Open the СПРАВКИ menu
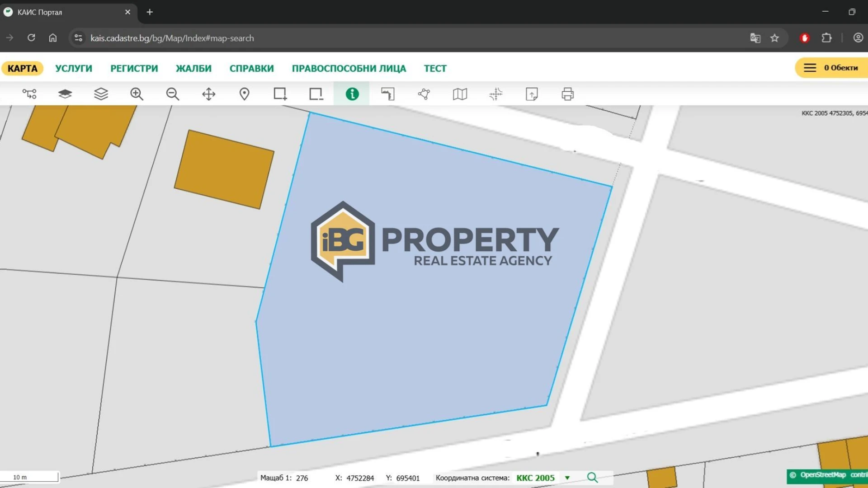The width and height of the screenshot is (868, 488). 251,68
